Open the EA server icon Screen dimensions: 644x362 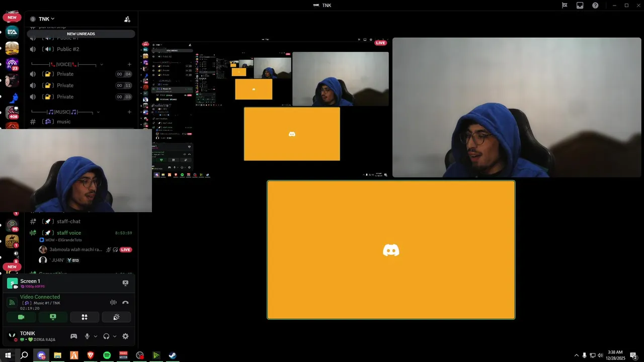coord(12,32)
